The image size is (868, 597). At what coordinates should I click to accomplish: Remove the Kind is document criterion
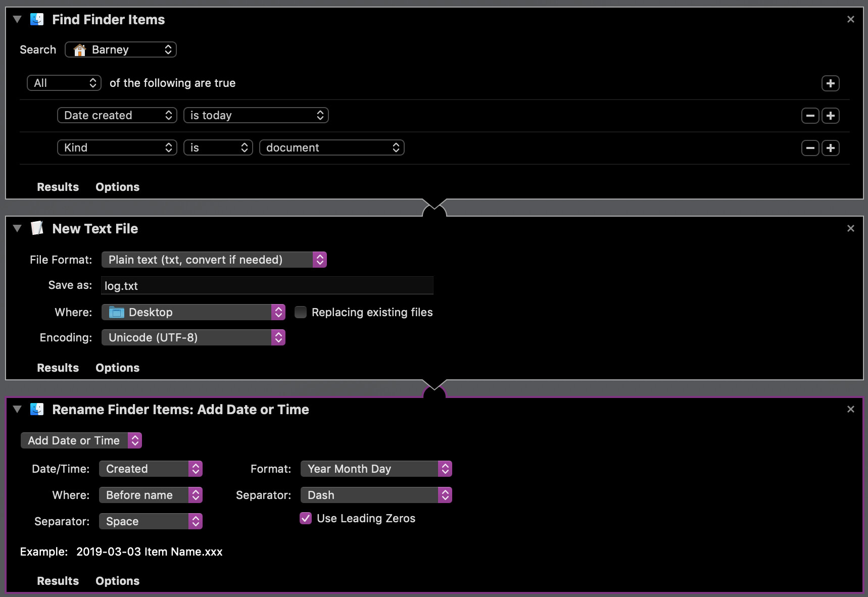pos(810,148)
